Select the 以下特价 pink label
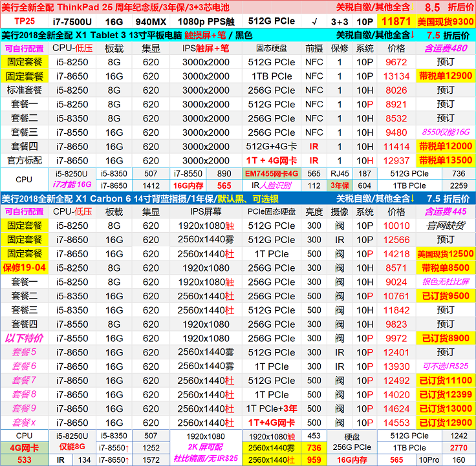Viewport: 476px width, 466px height. [25, 338]
